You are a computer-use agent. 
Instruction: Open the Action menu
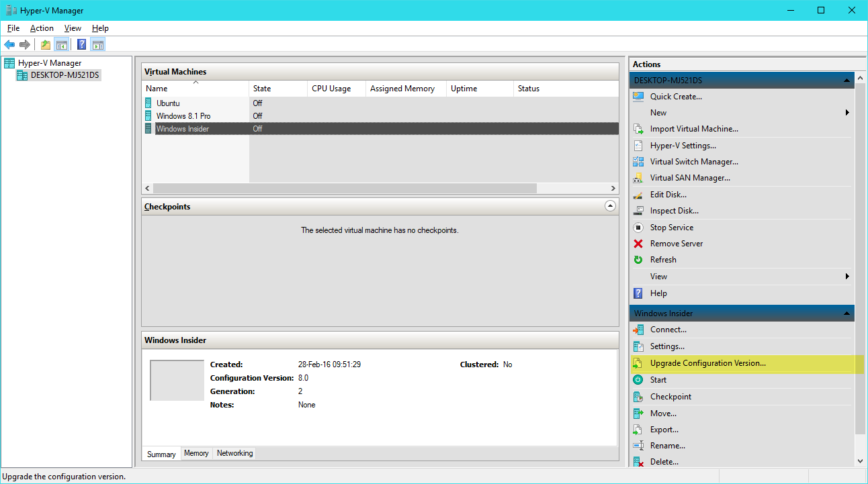42,28
